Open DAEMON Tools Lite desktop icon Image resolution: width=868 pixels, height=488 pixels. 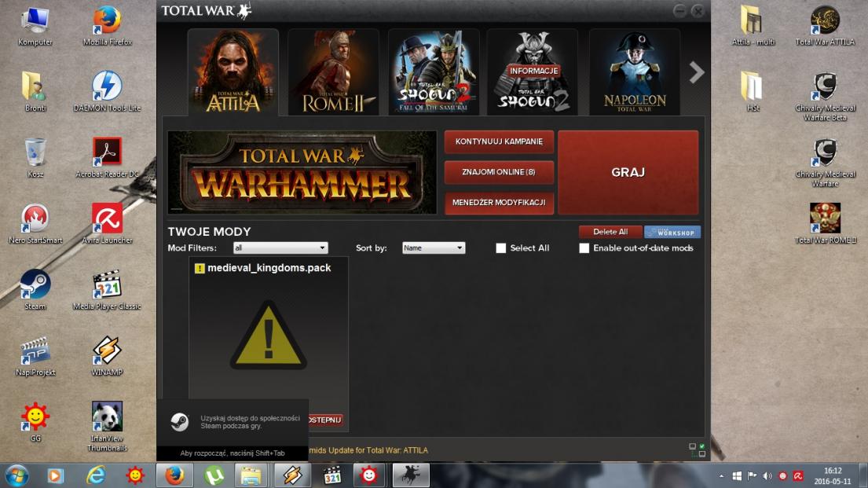tap(107, 89)
